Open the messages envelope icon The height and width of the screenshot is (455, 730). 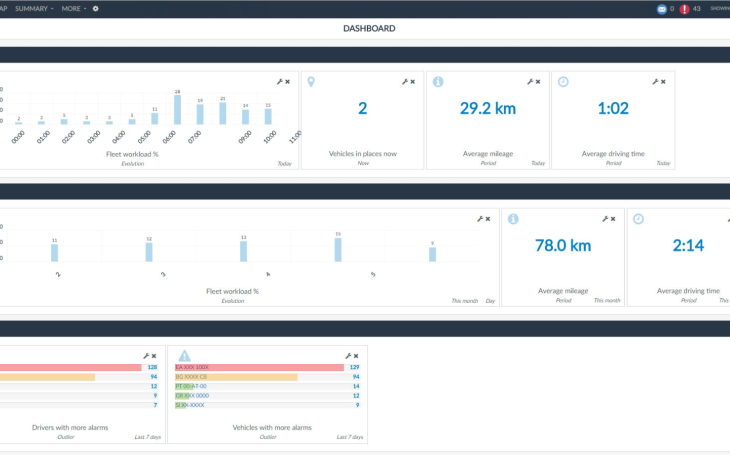coord(661,9)
